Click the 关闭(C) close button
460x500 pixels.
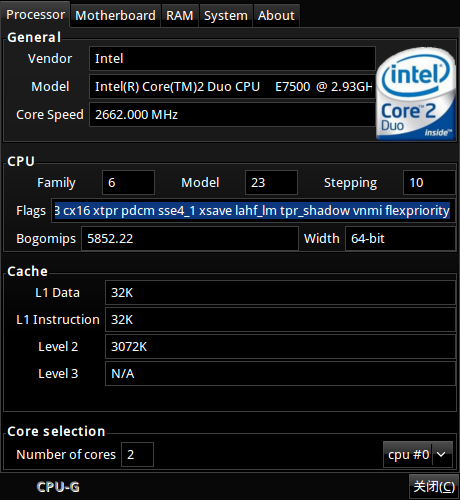point(434,487)
